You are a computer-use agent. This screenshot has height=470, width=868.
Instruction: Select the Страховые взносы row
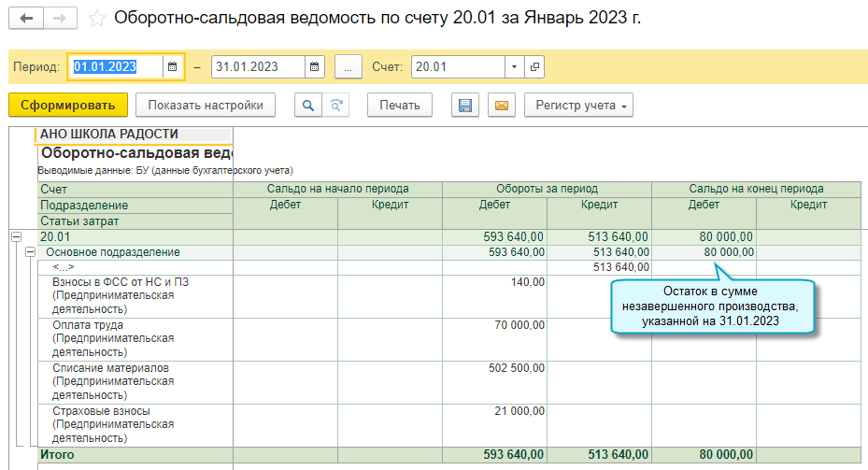pyautogui.click(x=135, y=424)
